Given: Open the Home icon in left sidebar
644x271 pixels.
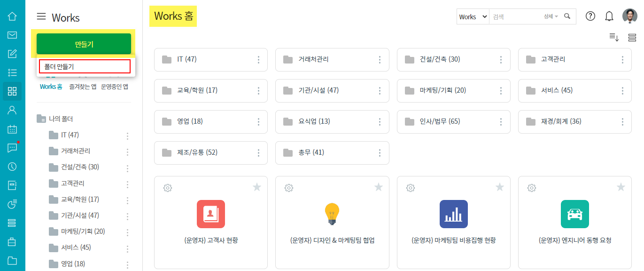Looking at the screenshot, I should pyautogui.click(x=12, y=16).
